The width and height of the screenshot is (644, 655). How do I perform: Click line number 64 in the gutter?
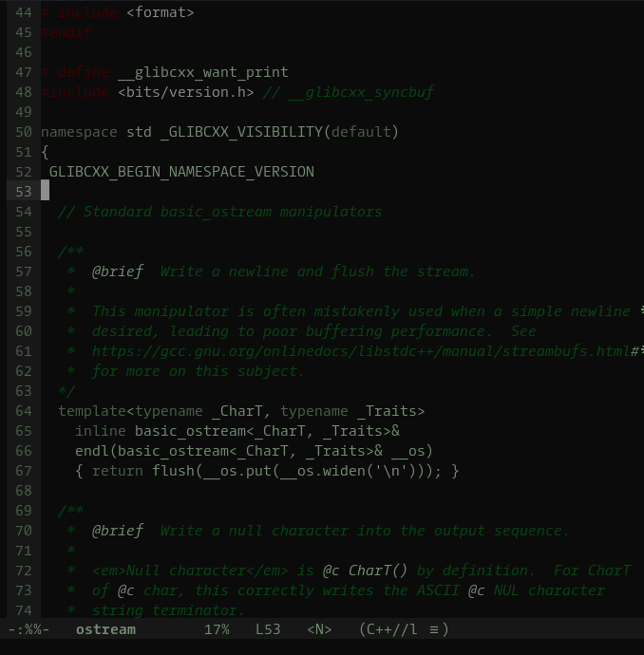24,411
